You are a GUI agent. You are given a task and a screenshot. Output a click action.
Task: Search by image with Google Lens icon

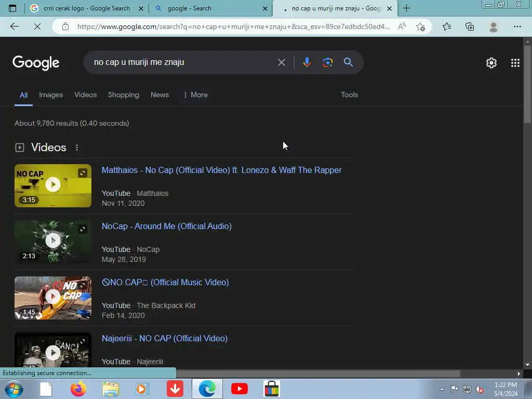pos(327,62)
